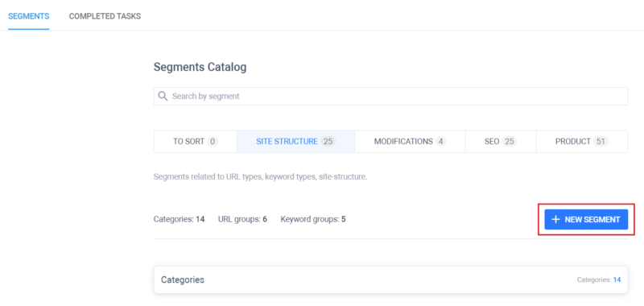
Task: Open the MODIFICATIONS category tab
Action: (410, 142)
